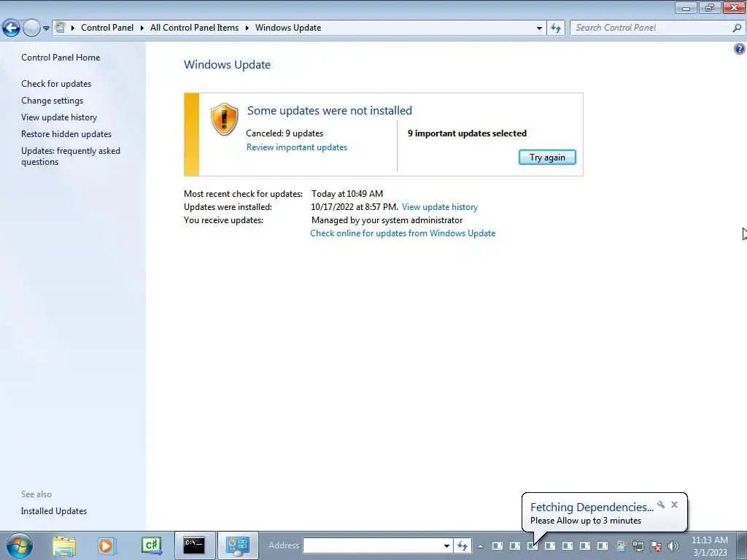
Task: Click the Control Panel icon in address bar
Action: point(60,27)
